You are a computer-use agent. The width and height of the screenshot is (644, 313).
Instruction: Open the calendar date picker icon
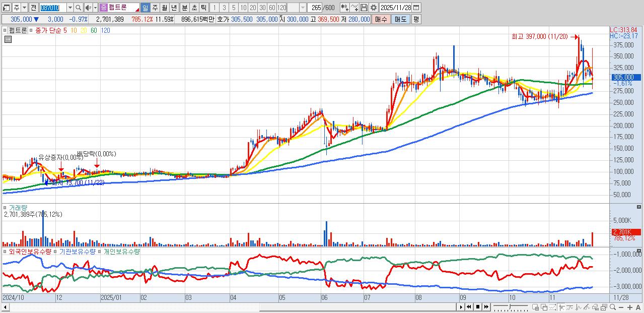coord(416,8)
